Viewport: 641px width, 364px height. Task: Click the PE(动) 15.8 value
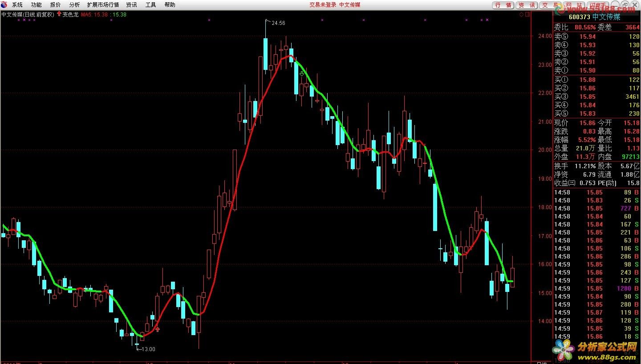634,183
